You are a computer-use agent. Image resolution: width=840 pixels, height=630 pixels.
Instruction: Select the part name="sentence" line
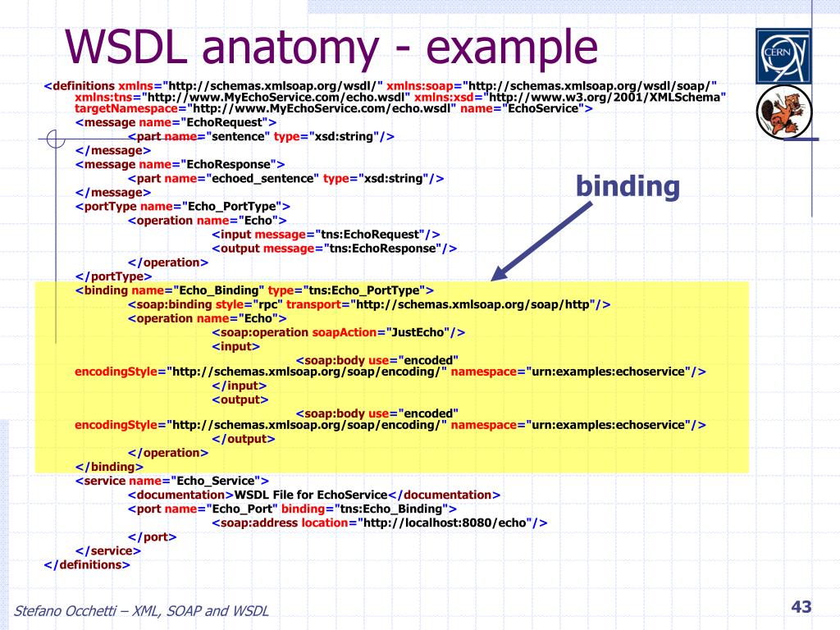coord(261,137)
